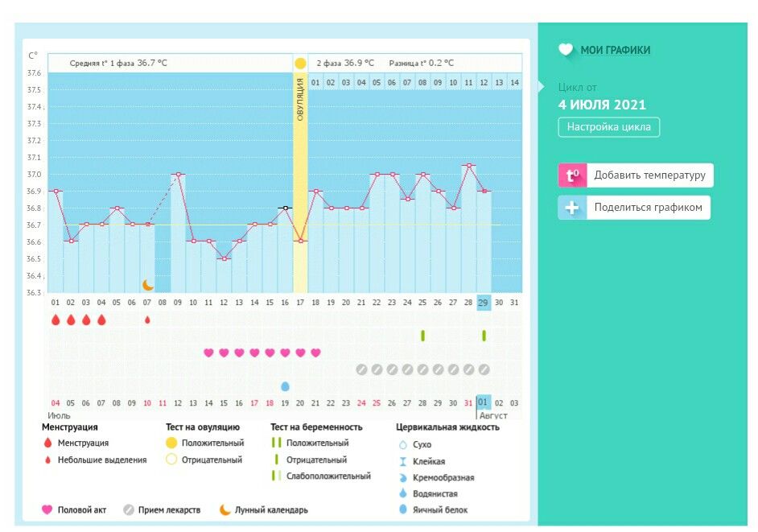Screen dimensions: 758x532
Task: Click the heart icon beside Мои графики
Action: pos(566,50)
